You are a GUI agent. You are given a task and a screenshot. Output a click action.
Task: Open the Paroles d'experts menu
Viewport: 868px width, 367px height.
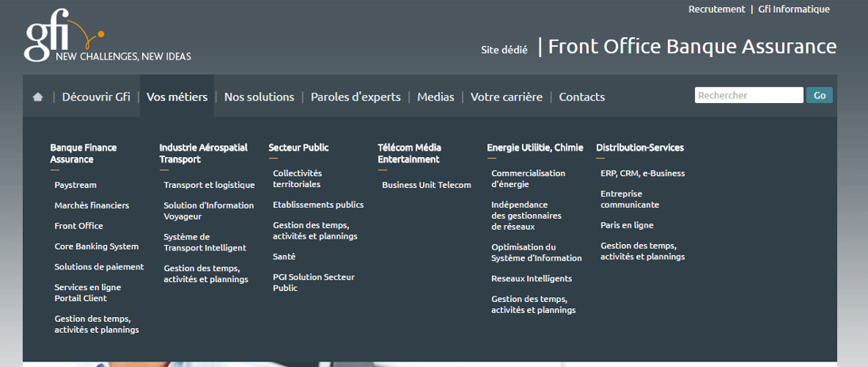tap(355, 97)
